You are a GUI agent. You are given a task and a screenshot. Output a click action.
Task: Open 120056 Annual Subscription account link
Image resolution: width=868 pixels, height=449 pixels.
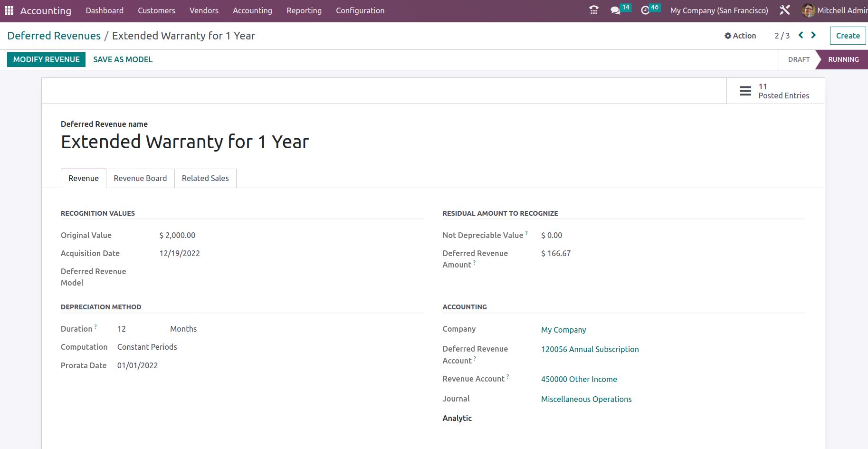pyautogui.click(x=590, y=349)
